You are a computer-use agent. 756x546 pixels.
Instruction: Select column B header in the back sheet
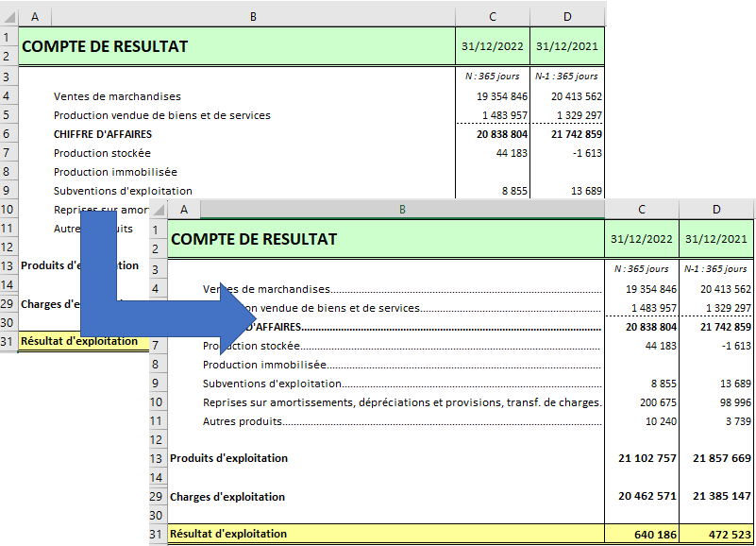tap(253, 17)
